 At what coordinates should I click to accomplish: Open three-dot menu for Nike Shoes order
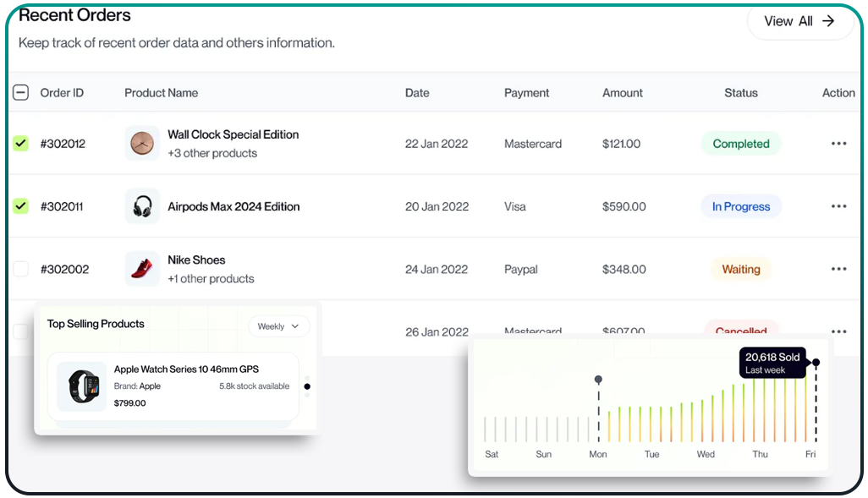tap(838, 269)
